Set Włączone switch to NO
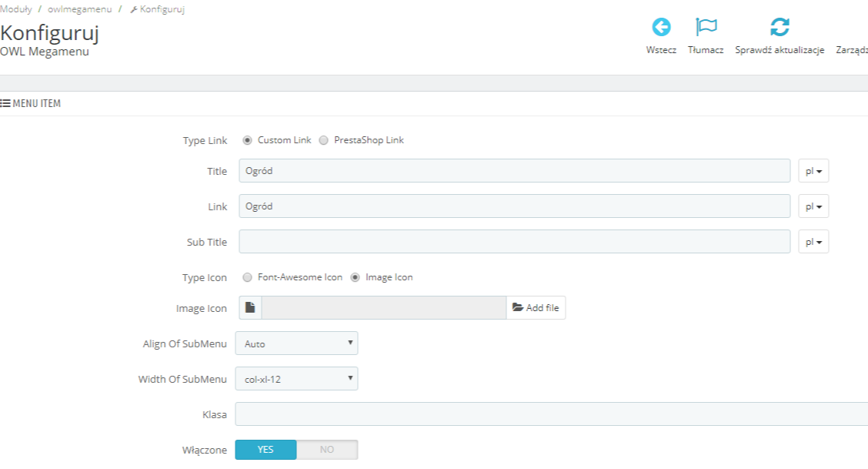868x469 pixels. pyautogui.click(x=327, y=450)
